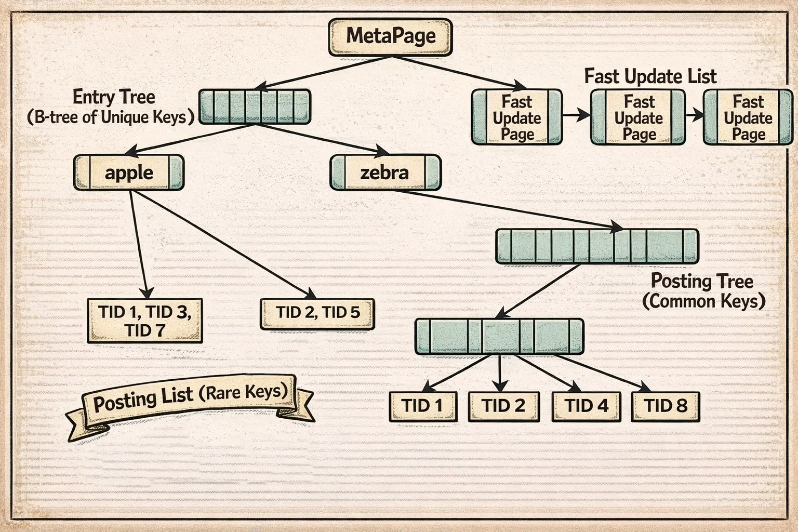Select the Entry Tree root node
Image resolution: width=798 pixels, height=532 pixels.
coord(256,108)
